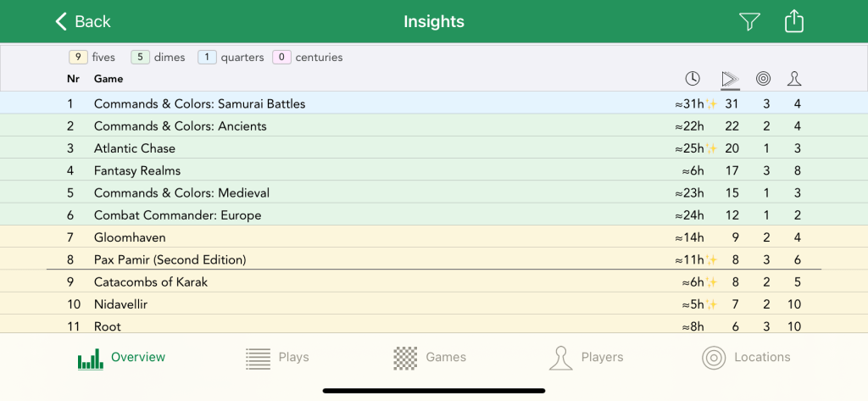Image resolution: width=868 pixels, height=401 pixels.
Task: Click the Game column header
Action: 108,79
